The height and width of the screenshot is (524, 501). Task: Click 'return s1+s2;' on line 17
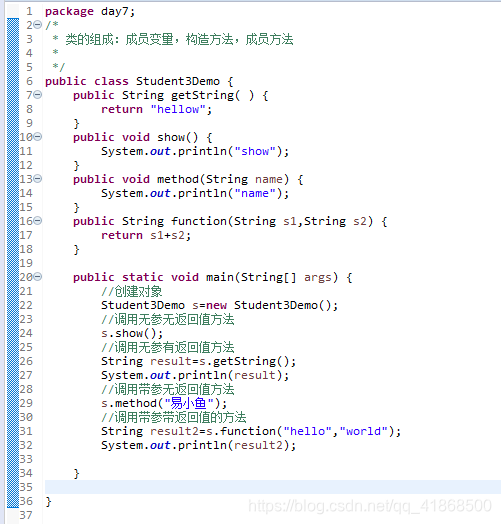(x=146, y=236)
